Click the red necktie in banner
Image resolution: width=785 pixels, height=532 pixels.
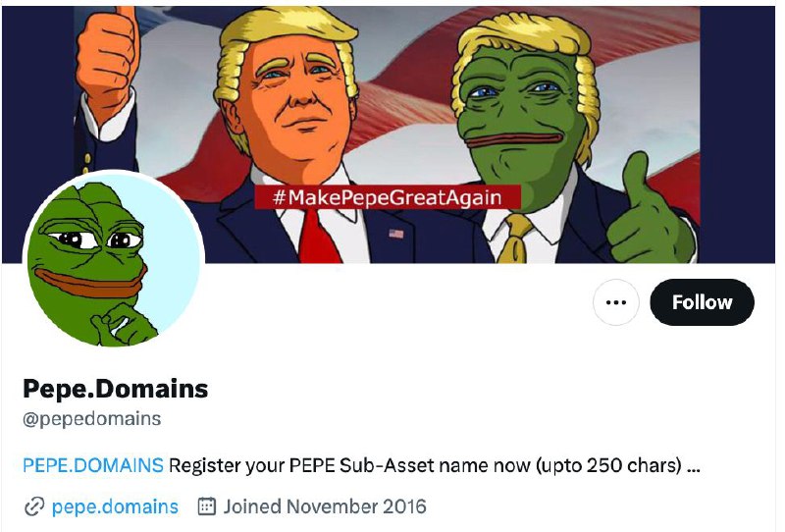coord(318,237)
